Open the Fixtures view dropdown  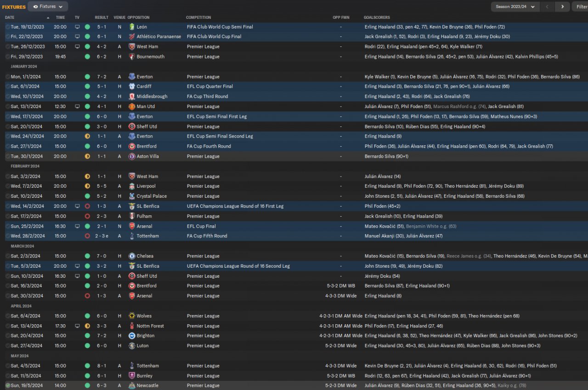tap(48, 6)
